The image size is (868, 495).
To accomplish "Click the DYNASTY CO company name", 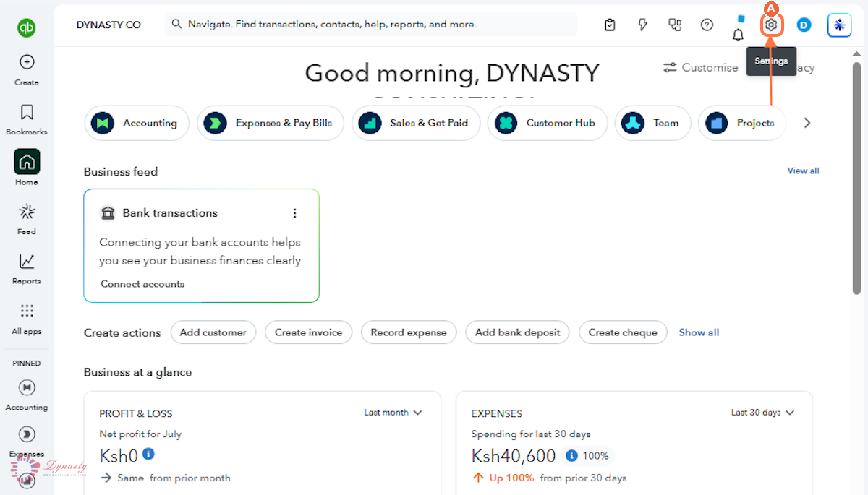I will tap(109, 25).
